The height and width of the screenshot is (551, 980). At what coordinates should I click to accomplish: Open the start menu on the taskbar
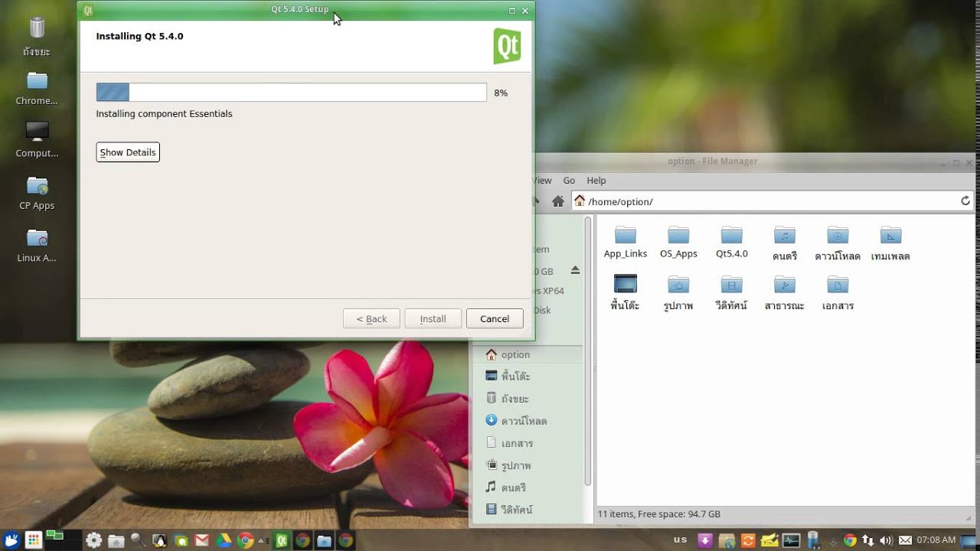(x=11, y=540)
